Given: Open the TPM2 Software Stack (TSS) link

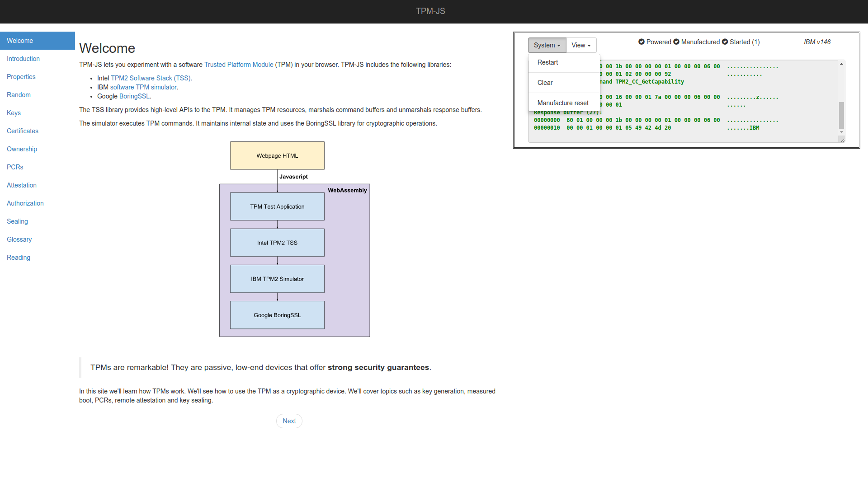Looking at the screenshot, I should coord(151,78).
